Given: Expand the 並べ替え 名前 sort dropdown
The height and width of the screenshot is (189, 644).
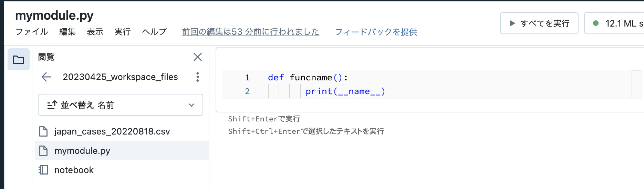Looking at the screenshot, I should pyautogui.click(x=121, y=105).
